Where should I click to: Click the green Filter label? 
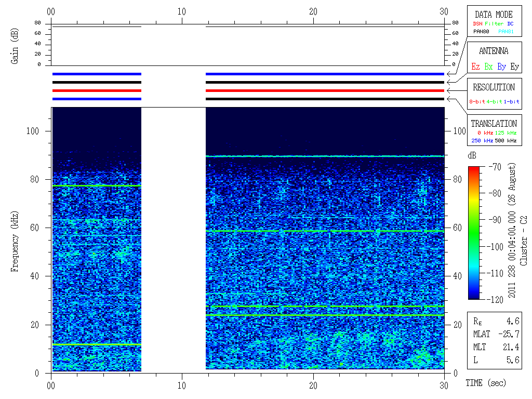click(x=494, y=24)
